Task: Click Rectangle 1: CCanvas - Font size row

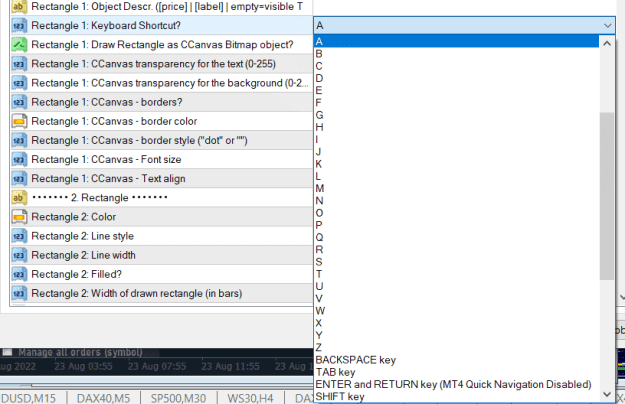Action: click(161, 159)
